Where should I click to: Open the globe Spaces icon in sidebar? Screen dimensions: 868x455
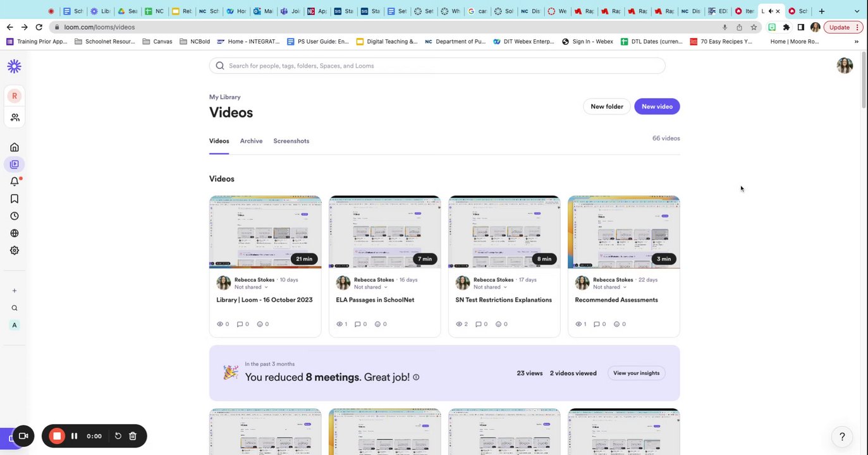pos(15,233)
